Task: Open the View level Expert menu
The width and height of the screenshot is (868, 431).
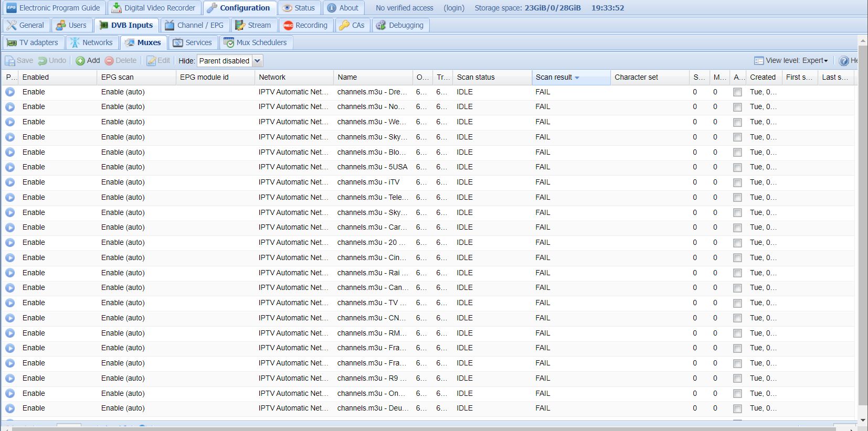Action: (791, 60)
